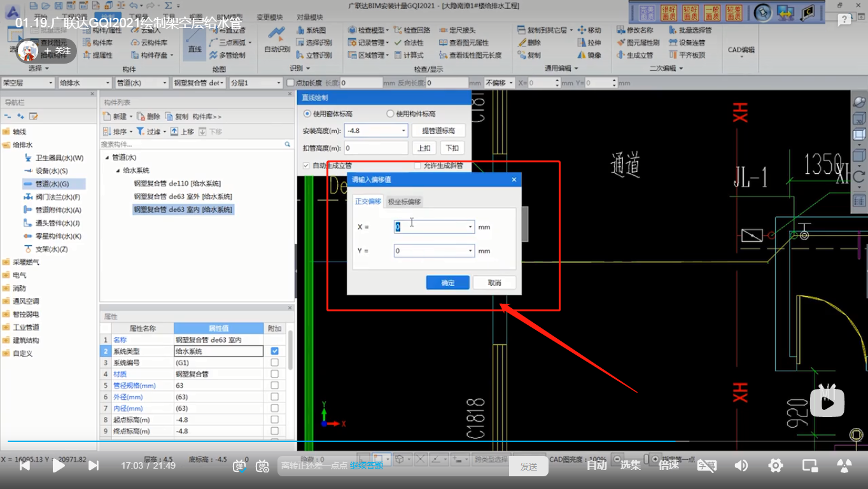Click the 拉伸 stretch tool
Screen dimensions: 868x489
tap(589, 43)
